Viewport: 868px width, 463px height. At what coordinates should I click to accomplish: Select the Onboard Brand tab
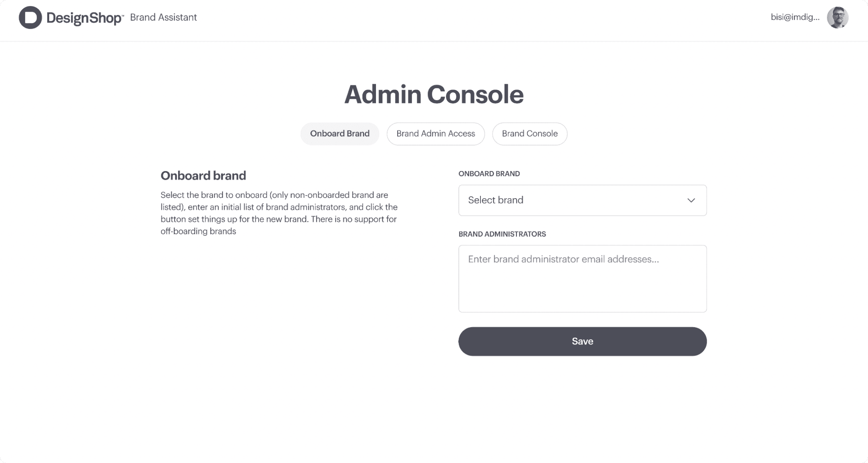pos(340,133)
